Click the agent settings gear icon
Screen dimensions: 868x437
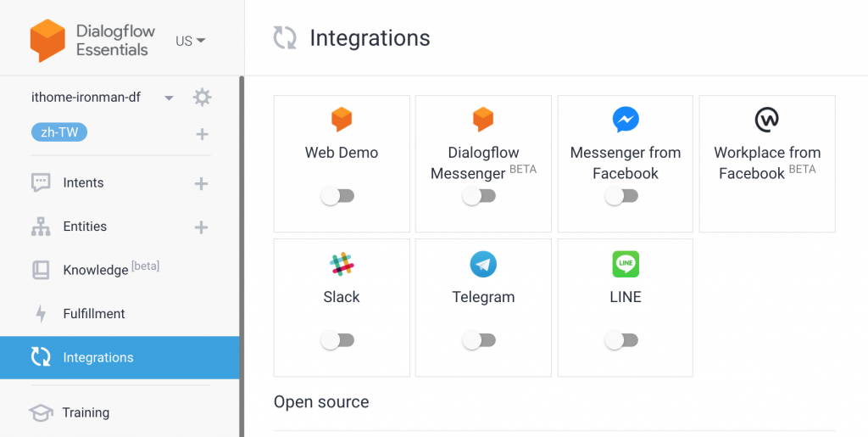[202, 98]
